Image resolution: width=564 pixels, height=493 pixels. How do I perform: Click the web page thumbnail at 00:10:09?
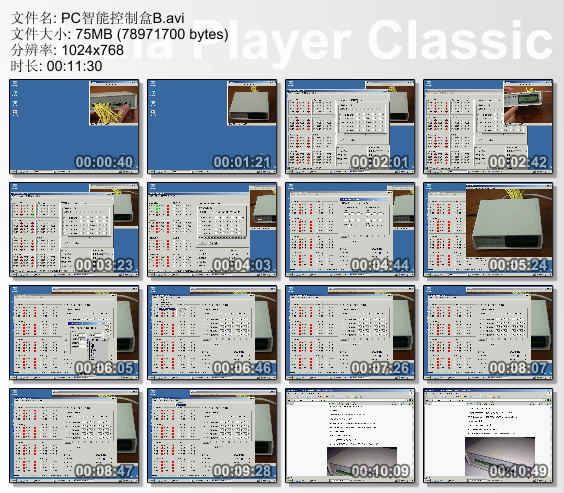(x=350, y=436)
